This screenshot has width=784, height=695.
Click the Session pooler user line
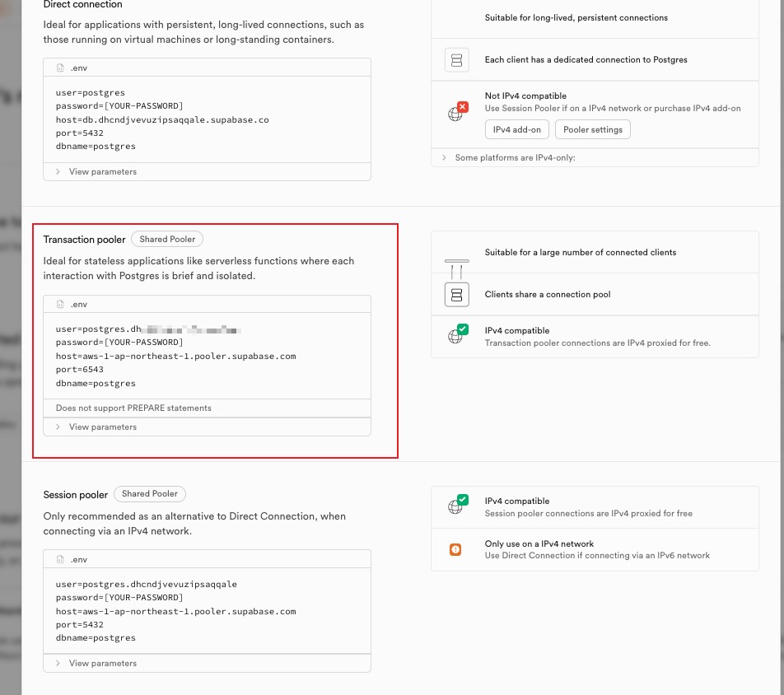click(146, 584)
